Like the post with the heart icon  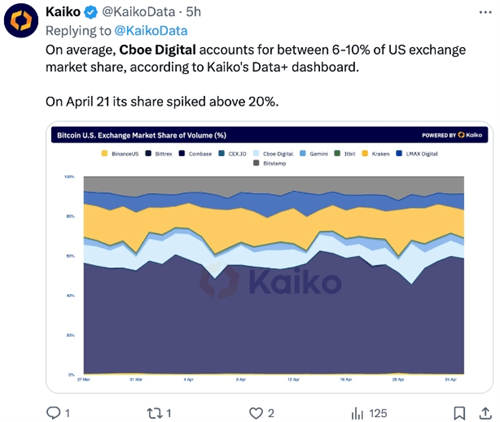point(256,413)
